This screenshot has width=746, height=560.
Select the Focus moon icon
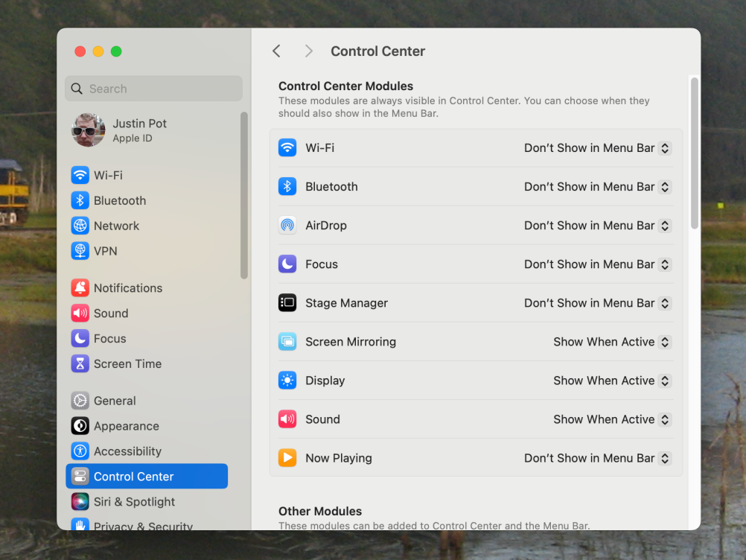(287, 264)
